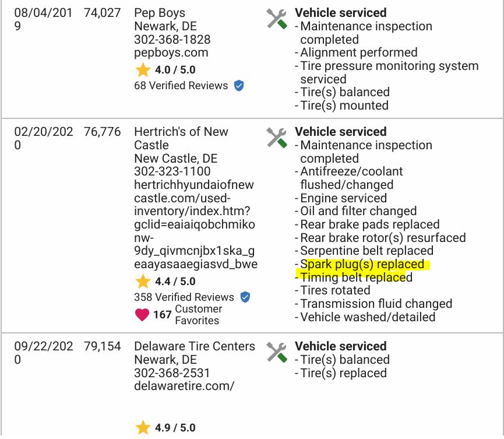Open the pepboys.com website link
The image size is (504, 439).
171,53
